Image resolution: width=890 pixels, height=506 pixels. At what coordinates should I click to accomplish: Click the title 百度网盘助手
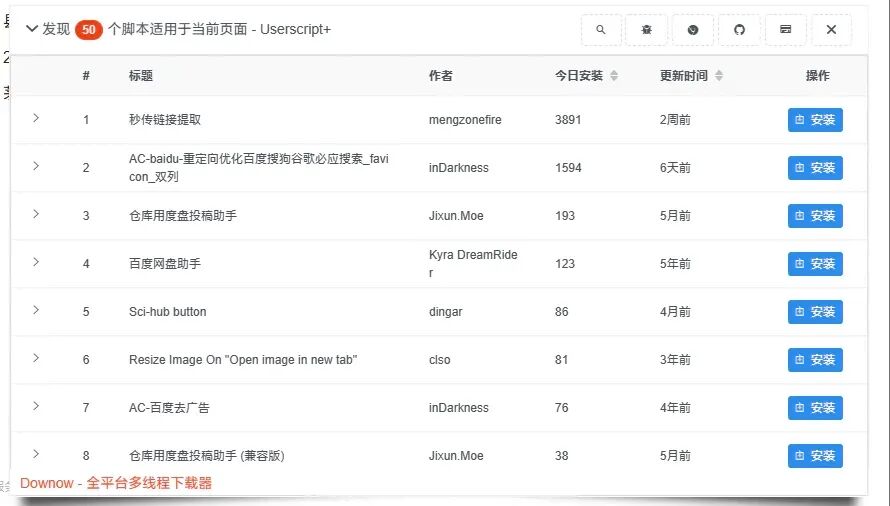coord(165,264)
